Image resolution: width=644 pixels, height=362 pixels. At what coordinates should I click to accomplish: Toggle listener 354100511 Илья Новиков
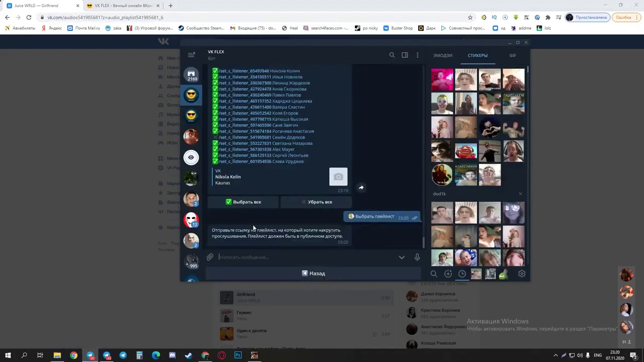245,77
